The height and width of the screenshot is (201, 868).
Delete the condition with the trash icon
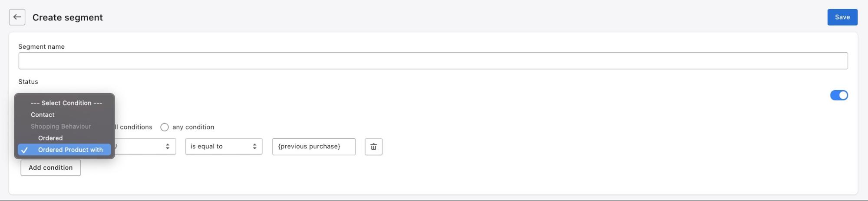[373, 147]
